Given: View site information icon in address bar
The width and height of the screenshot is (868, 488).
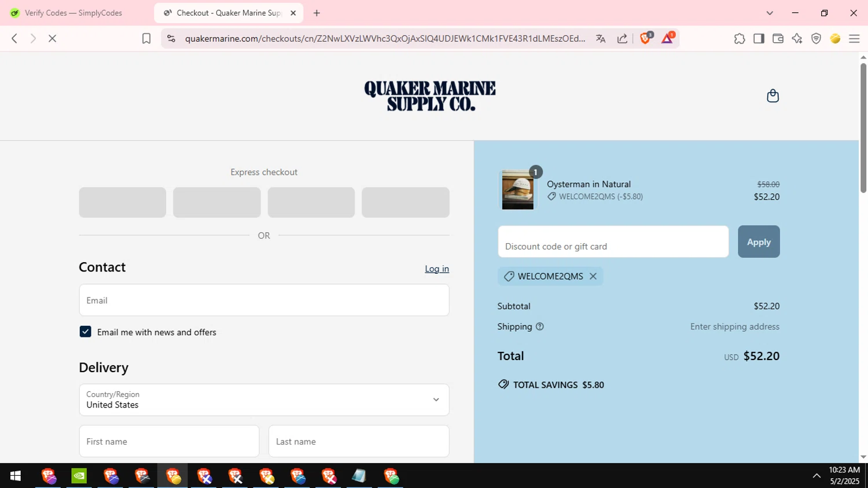Looking at the screenshot, I should (171, 38).
